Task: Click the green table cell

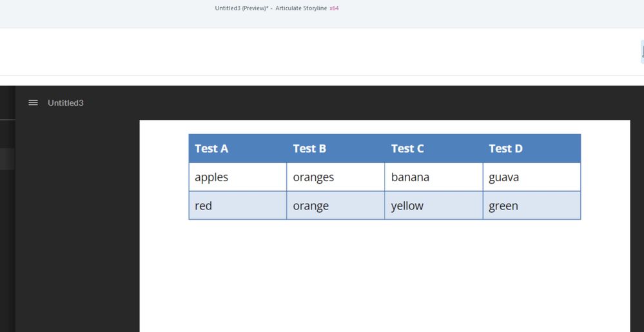Action: pos(531,206)
